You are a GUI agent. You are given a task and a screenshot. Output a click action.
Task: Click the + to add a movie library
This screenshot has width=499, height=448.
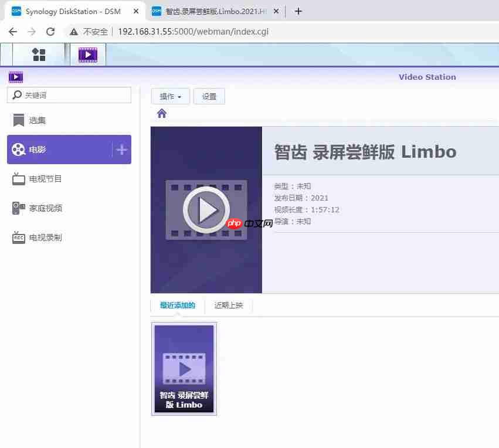click(121, 150)
